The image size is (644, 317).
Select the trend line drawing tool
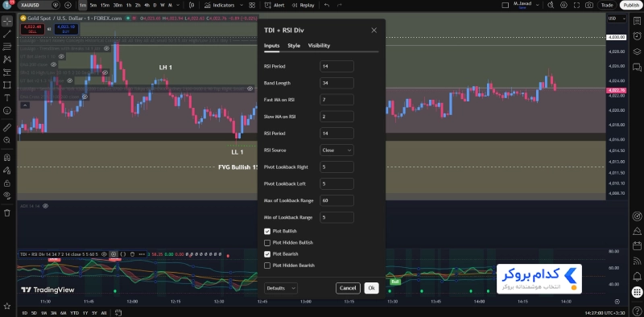coord(7,34)
